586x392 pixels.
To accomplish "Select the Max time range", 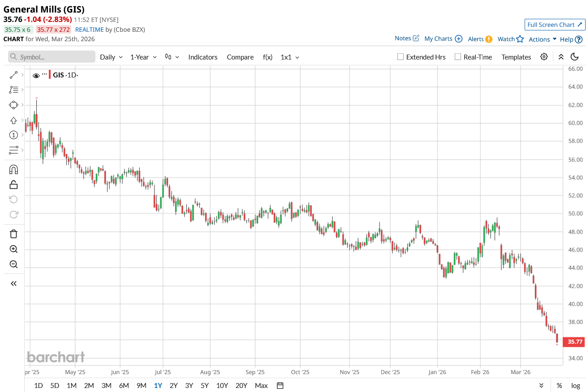I will [261, 385].
